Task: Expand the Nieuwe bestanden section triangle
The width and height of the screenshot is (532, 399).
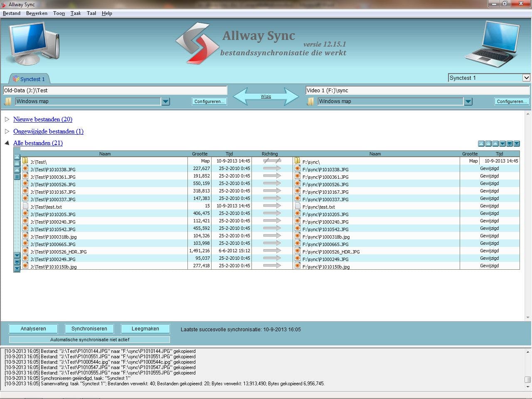Action: point(7,119)
